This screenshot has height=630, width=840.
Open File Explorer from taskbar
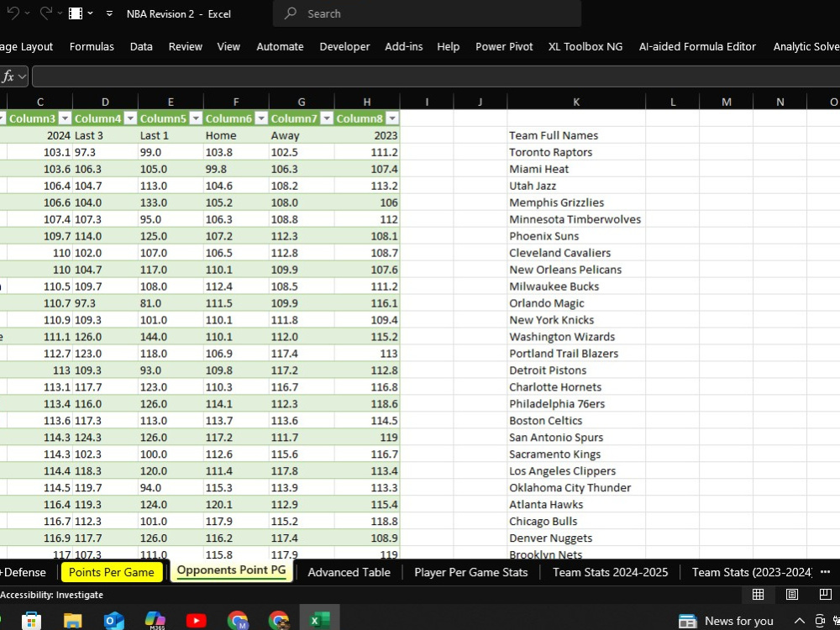tap(72, 621)
